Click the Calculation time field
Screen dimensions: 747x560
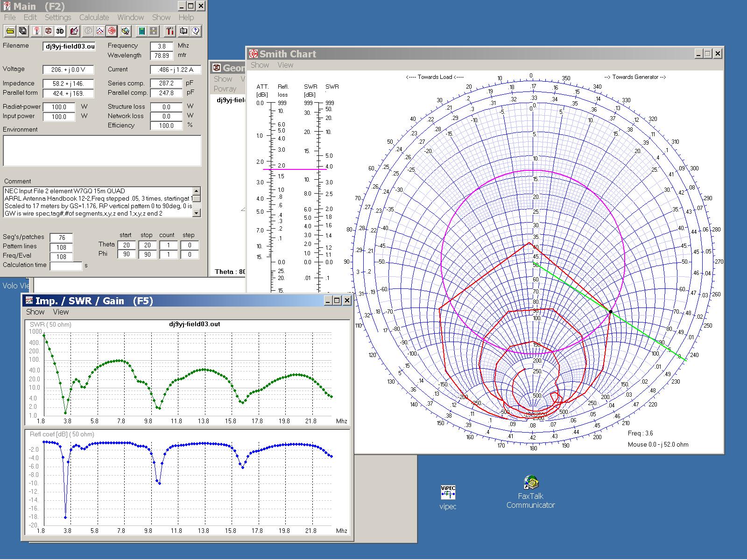tap(66, 266)
